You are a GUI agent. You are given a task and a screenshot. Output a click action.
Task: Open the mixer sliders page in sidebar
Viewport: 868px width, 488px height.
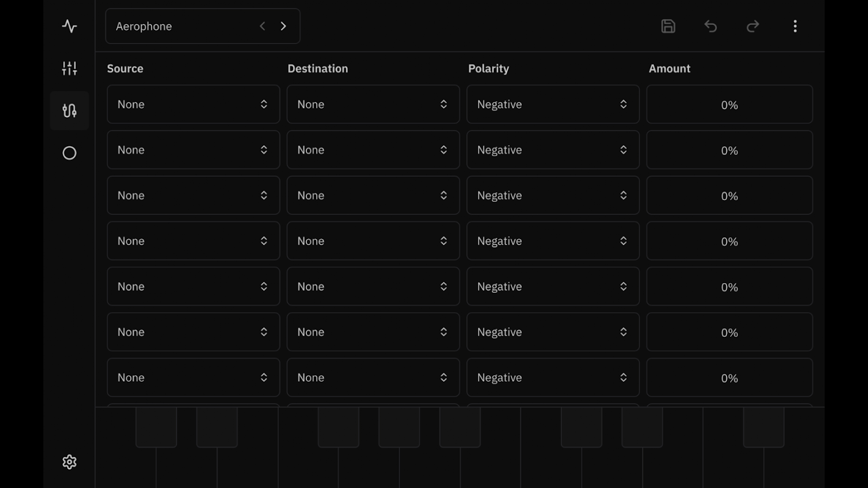tap(70, 68)
